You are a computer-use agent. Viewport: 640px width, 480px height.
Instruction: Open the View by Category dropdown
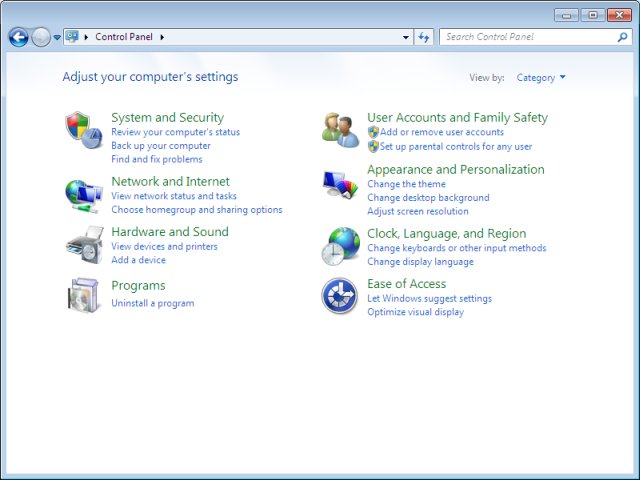[541, 78]
